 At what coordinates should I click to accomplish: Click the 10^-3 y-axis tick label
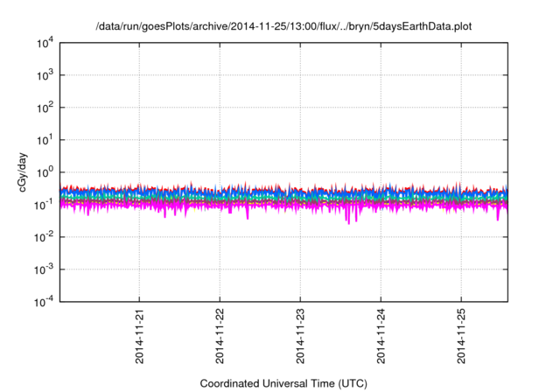coord(44,269)
